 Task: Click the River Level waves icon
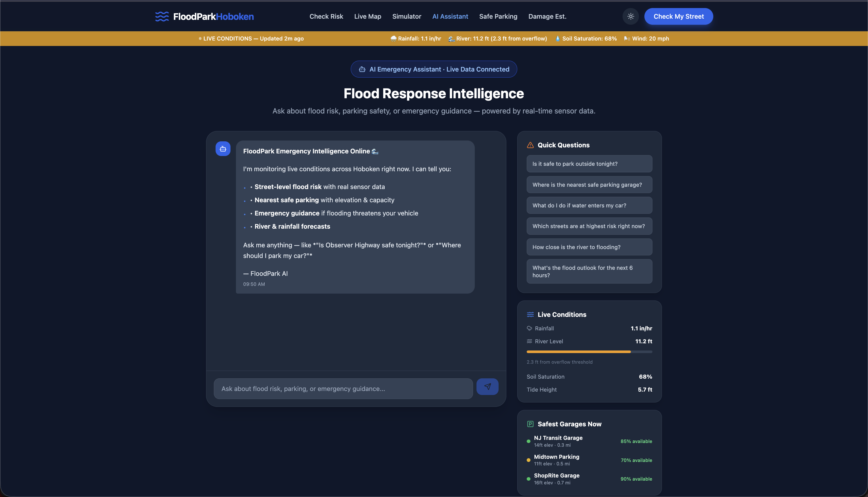[x=529, y=341]
